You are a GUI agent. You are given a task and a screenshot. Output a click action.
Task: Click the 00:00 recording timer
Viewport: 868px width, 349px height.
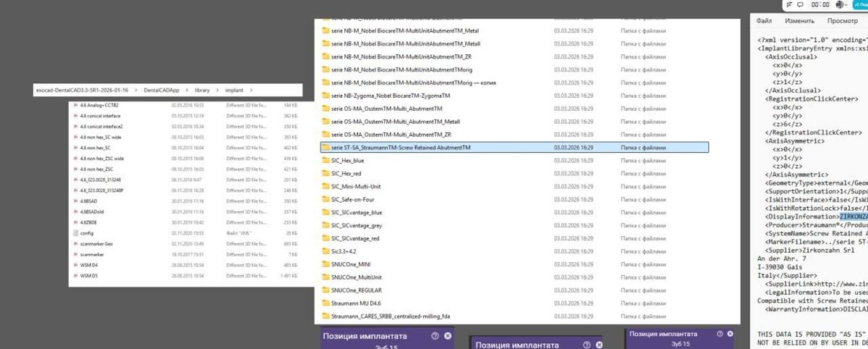click(x=820, y=4)
